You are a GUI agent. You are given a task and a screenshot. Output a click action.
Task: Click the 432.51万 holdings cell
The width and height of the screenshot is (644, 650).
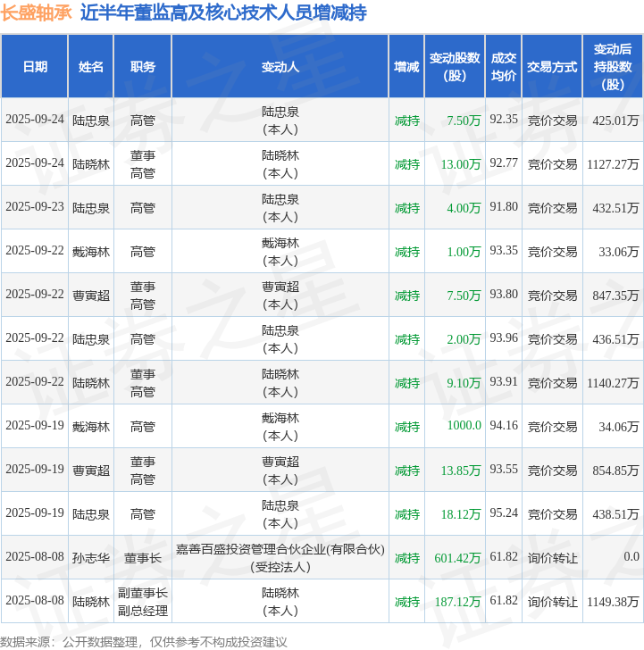[x=613, y=208]
